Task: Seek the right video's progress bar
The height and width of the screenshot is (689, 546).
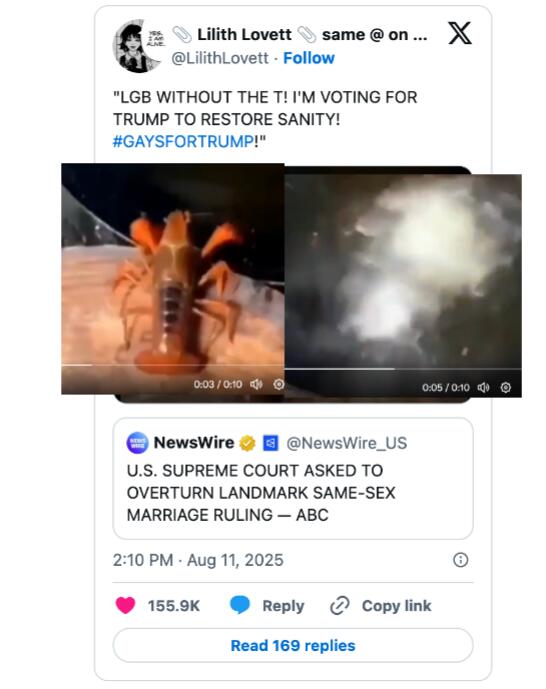Action: point(403,369)
